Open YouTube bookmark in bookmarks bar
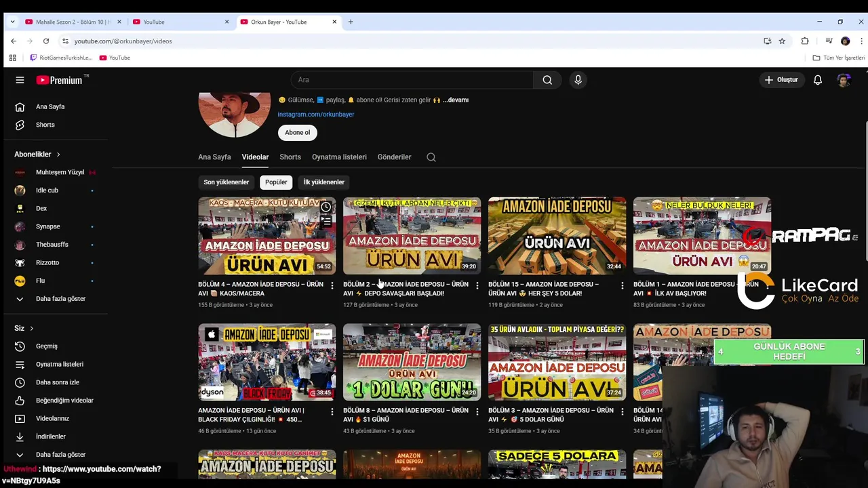 [115, 58]
